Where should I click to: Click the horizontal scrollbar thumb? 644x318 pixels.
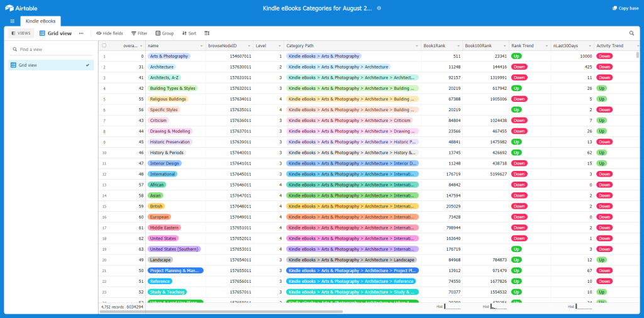tap(222, 312)
